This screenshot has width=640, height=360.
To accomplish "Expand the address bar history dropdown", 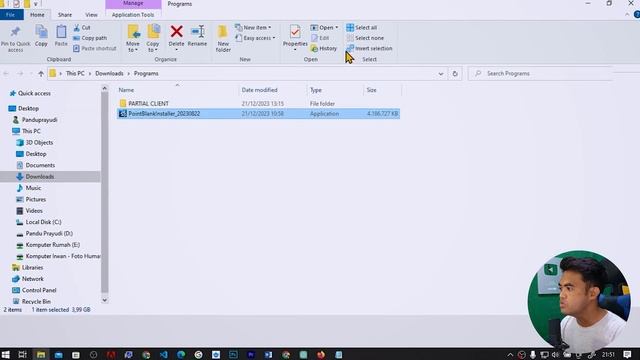I will click(x=440, y=74).
